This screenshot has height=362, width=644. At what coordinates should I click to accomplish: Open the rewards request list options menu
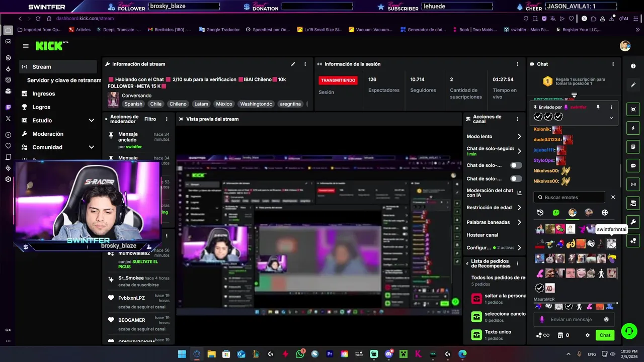[517, 264]
